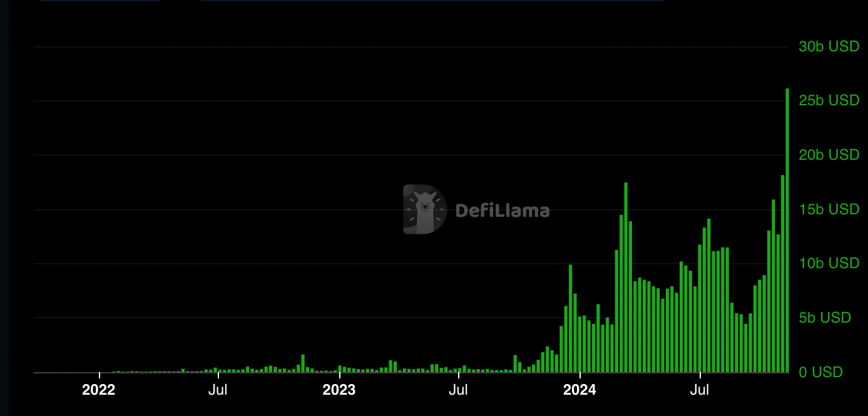Click the early-2024 peak bar near 17b
The width and height of the screenshot is (868, 416).
(626, 277)
